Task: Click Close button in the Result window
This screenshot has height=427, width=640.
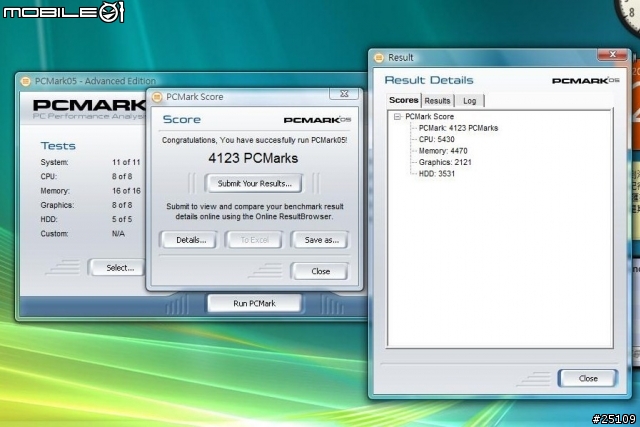Action: coord(588,378)
